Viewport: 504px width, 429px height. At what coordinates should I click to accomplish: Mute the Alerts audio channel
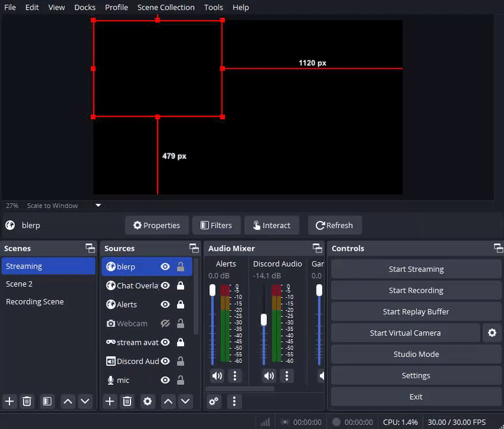pos(217,375)
